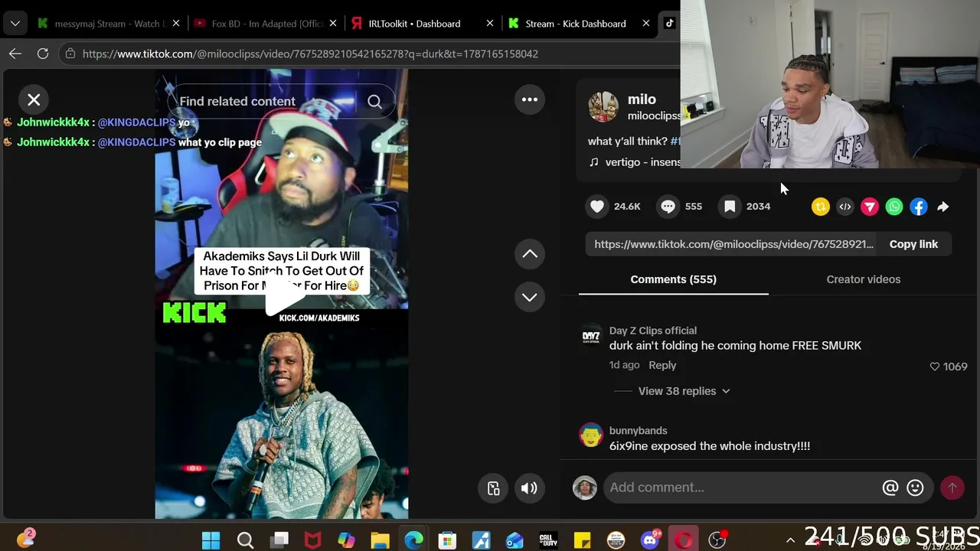The height and width of the screenshot is (551, 980).
Task: Mute the video with speaker icon
Action: (529, 488)
